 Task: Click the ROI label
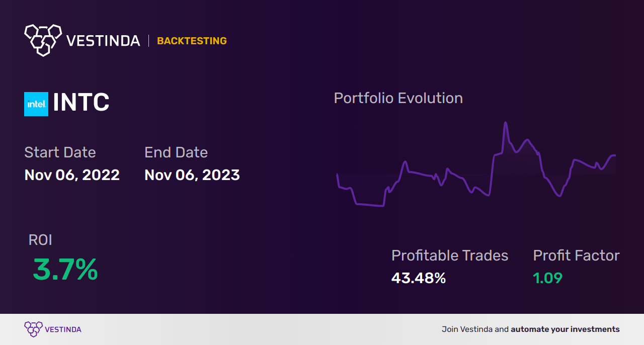point(40,240)
